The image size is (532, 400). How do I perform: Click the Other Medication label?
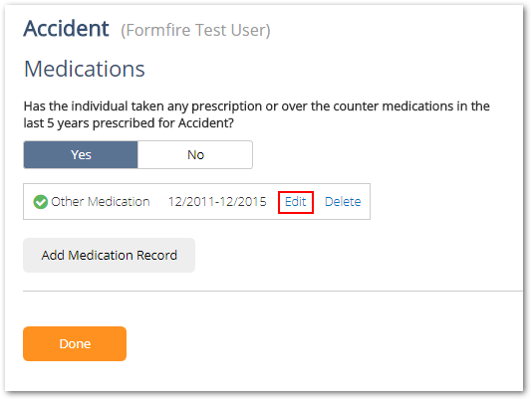[x=100, y=202]
